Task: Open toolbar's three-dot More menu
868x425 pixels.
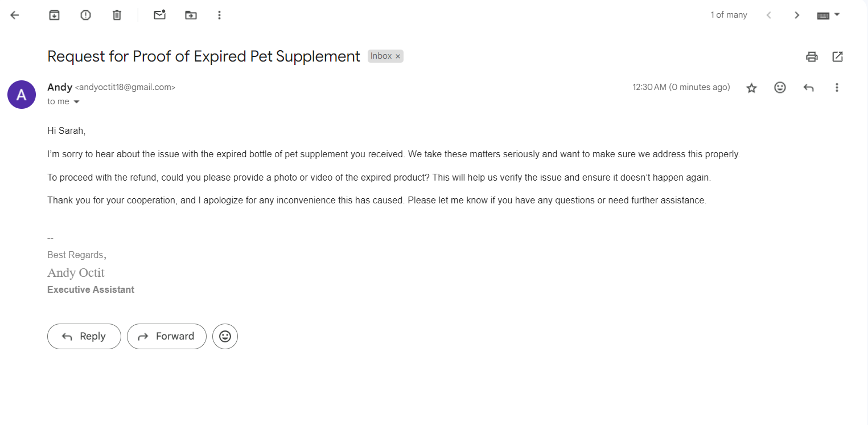Action: 219,15
